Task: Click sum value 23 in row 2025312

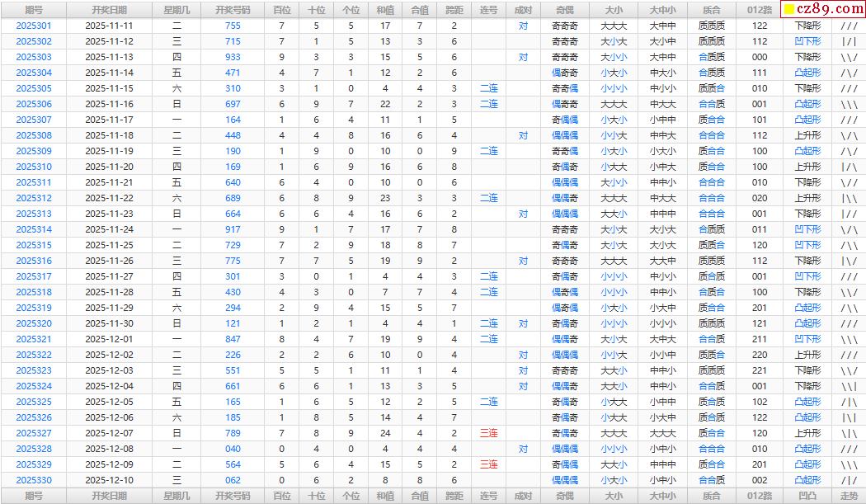Action: click(385, 198)
